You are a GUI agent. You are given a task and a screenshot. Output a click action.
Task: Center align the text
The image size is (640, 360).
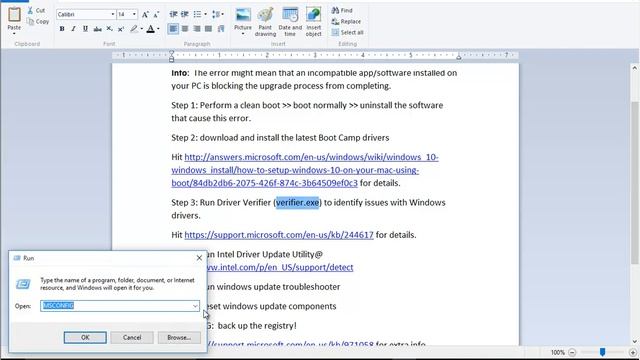tap(185, 29)
